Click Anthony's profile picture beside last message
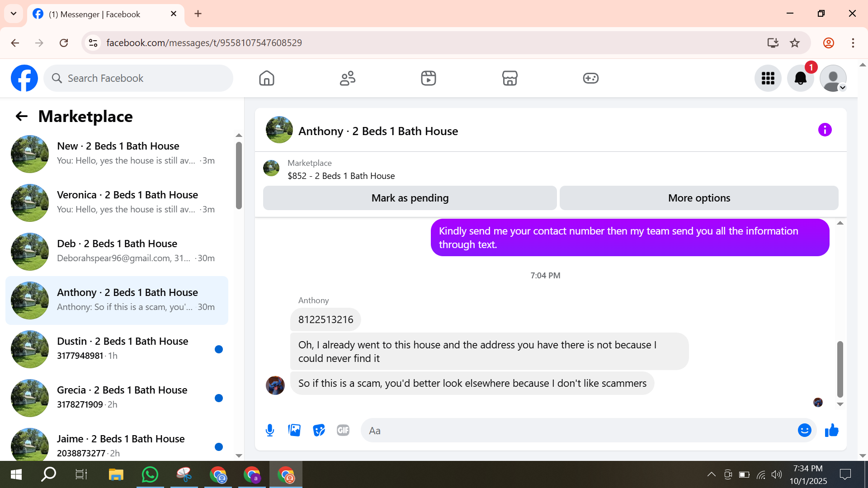Viewport: 868px width, 488px height. pyautogui.click(x=275, y=385)
